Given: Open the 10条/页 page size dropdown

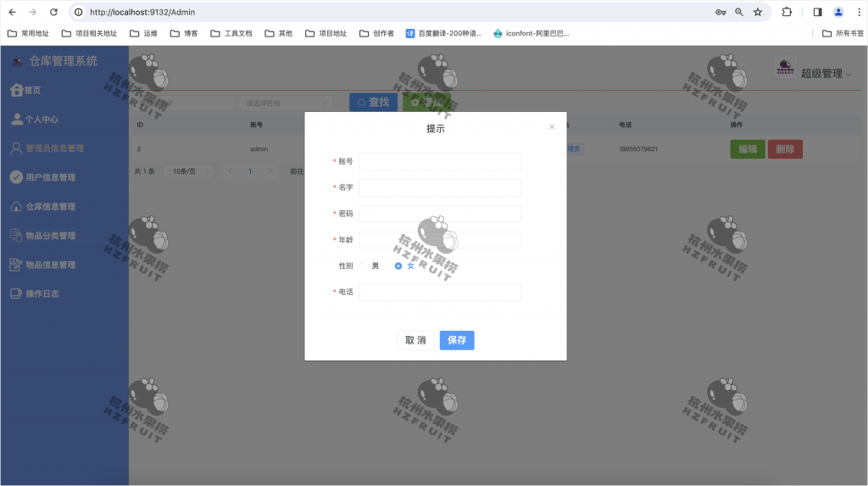Looking at the screenshot, I should pos(189,171).
